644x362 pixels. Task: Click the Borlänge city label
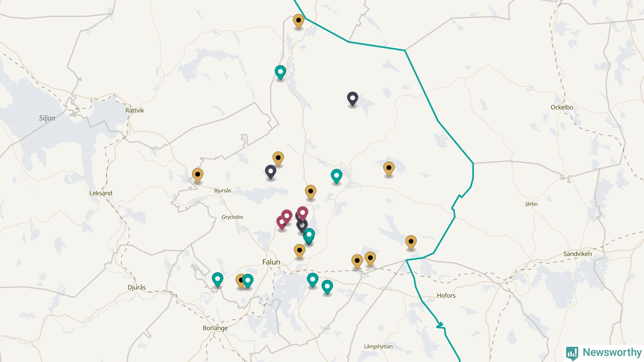pos(215,328)
